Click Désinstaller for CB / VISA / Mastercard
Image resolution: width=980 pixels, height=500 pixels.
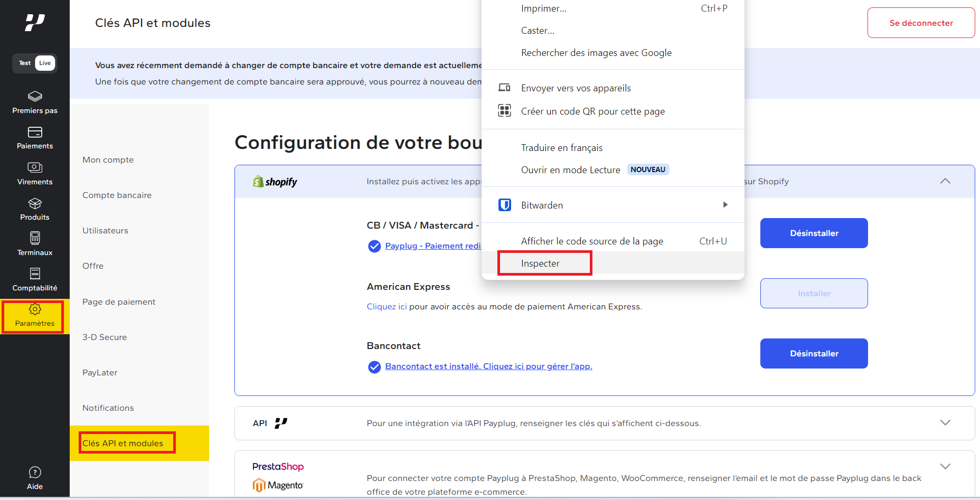pyautogui.click(x=814, y=233)
